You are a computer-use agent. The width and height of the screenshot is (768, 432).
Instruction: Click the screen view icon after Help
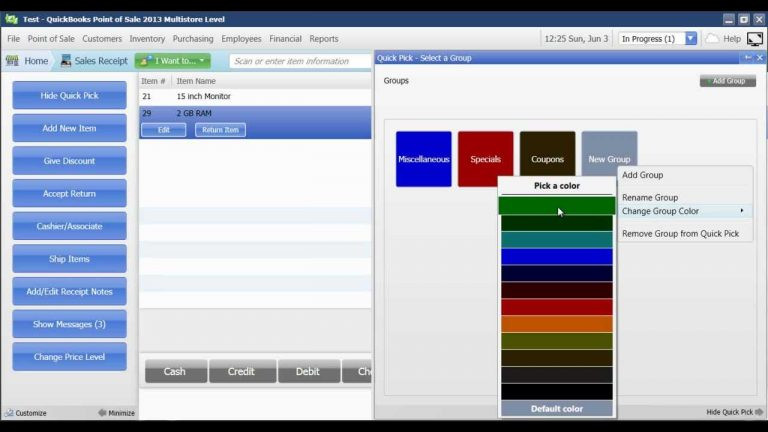click(x=755, y=39)
